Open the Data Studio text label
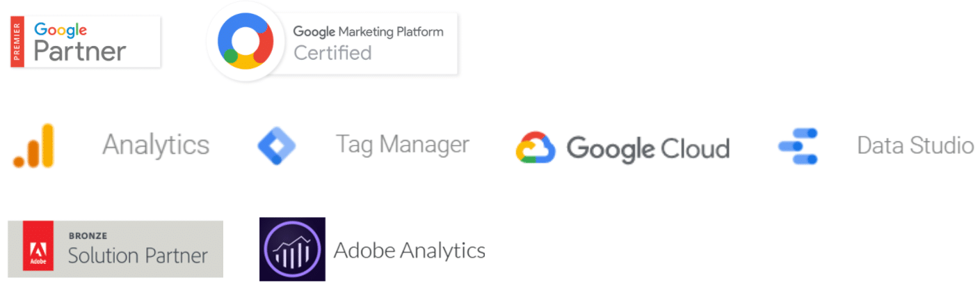The width and height of the screenshot is (980, 289). point(915,145)
